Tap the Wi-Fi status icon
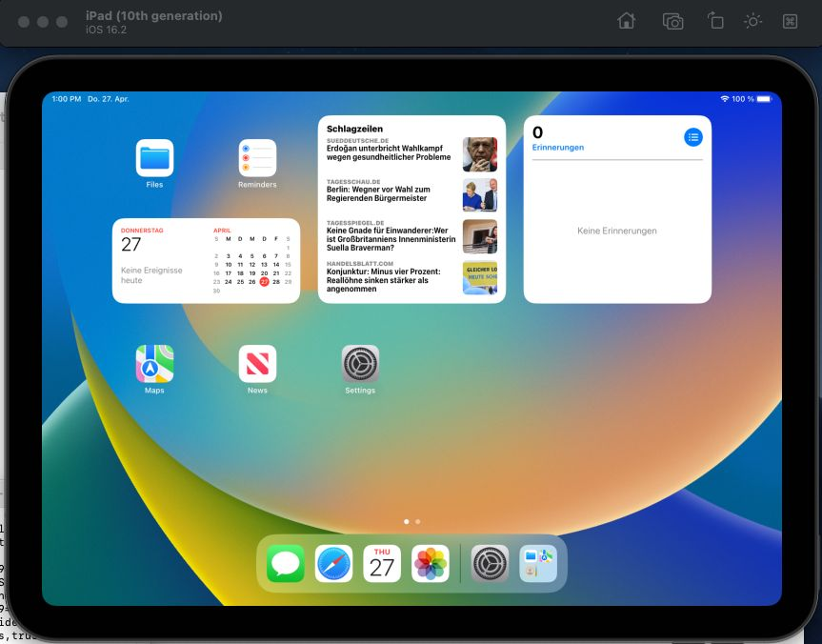 point(725,98)
